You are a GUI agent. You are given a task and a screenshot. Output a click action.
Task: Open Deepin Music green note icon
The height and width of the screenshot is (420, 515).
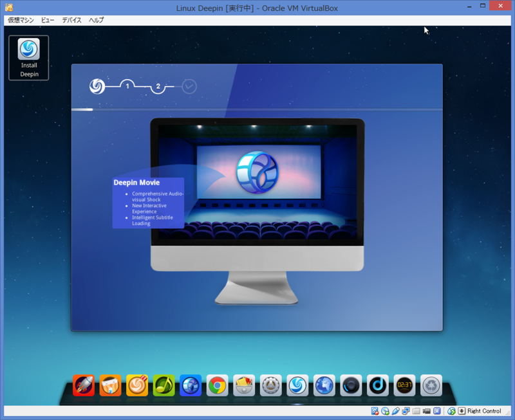163,386
